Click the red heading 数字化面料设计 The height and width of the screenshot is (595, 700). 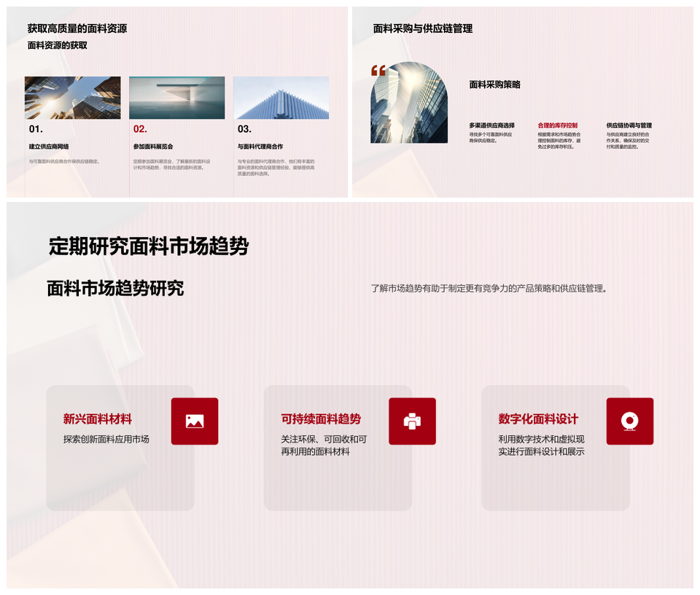[x=538, y=419]
